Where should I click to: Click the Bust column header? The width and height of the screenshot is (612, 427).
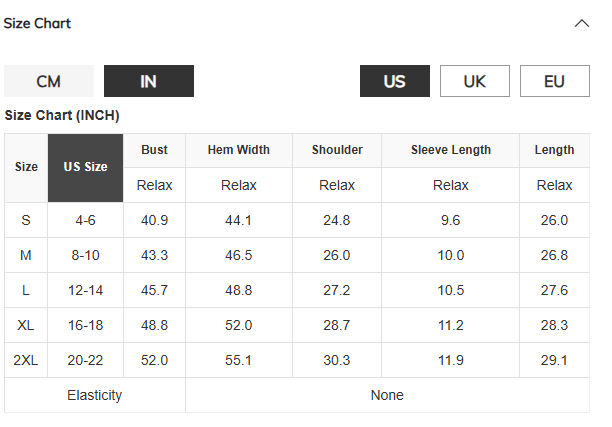tap(154, 150)
